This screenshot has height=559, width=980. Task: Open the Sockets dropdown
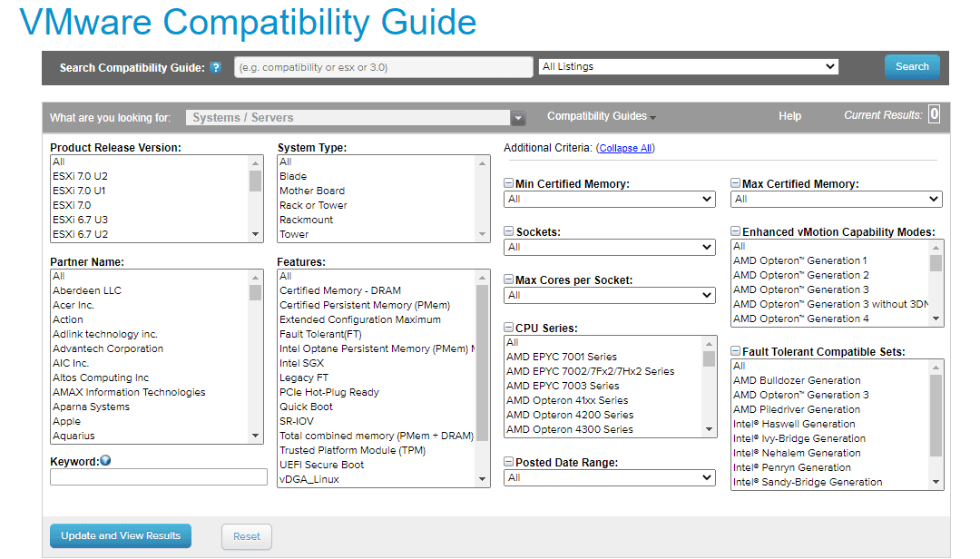coord(610,247)
